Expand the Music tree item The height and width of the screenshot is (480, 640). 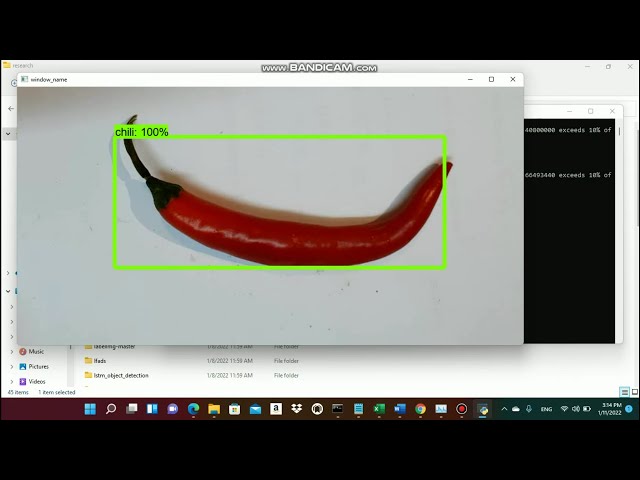coord(11,351)
